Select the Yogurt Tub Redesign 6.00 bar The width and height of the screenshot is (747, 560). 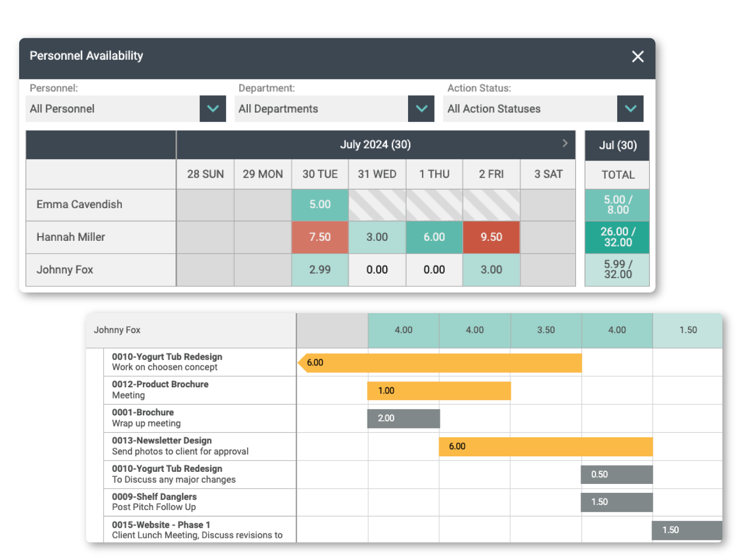pos(441,363)
